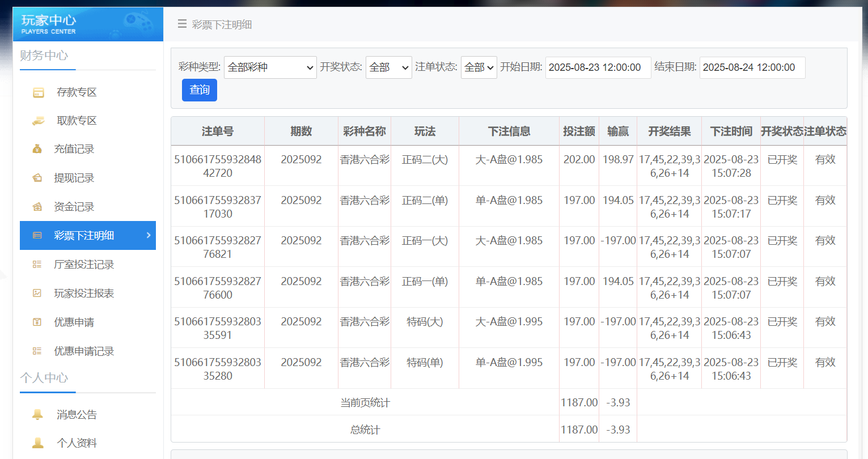Click the 消息公告 bell icon
Viewport: 868px width, 459px height.
point(38,414)
